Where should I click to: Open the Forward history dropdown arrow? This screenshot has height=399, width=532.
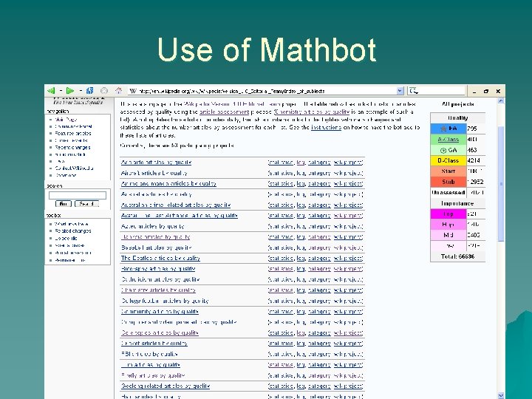tap(81, 91)
